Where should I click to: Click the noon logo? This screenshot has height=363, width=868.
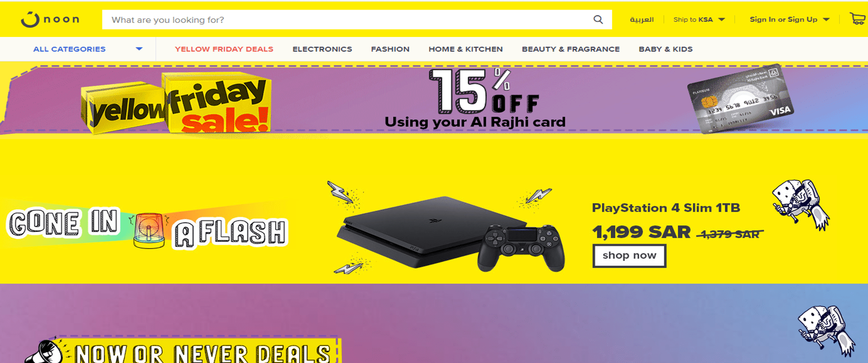51,19
